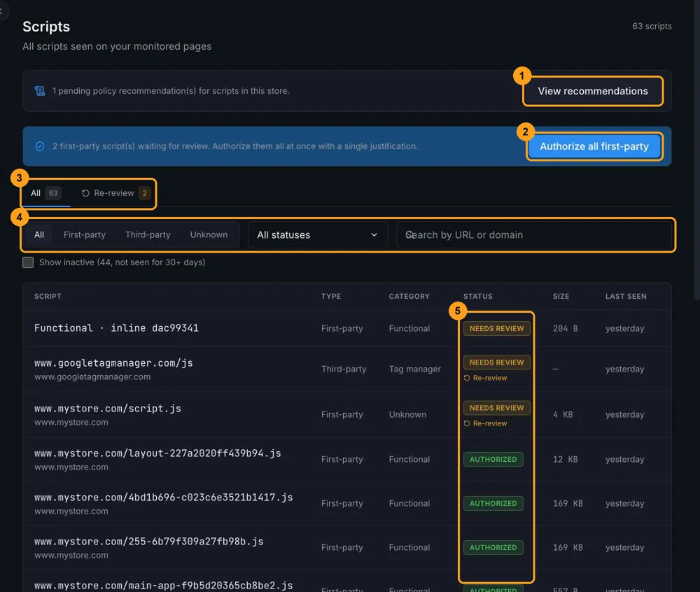Click the www.googletagmanager.com domain subtitle
700x592 pixels.
click(92, 377)
